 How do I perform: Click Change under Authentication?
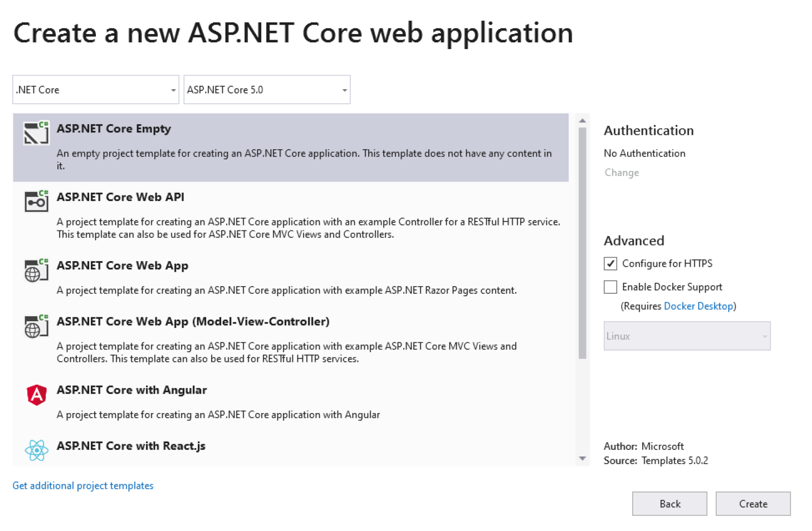[622, 173]
